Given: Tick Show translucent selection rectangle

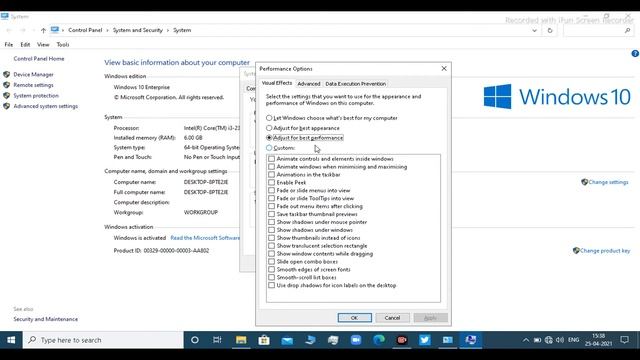Looking at the screenshot, I should click(x=271, y=246).
